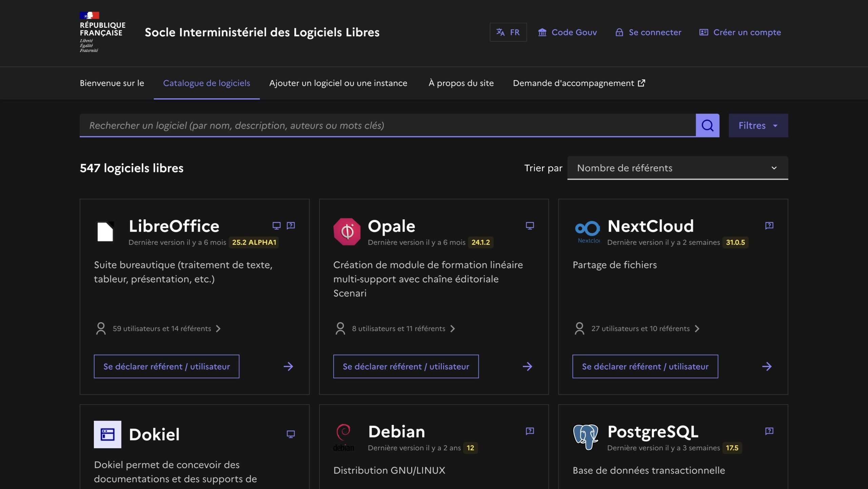Open Opale details via arrow icon
This screenshot has height=489, width=868.
(527, 366)
